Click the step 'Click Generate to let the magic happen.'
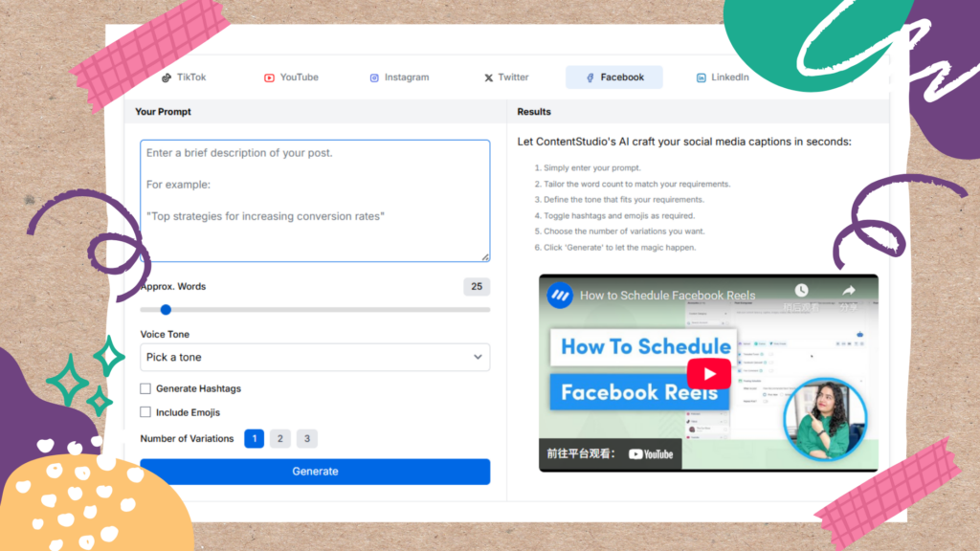Viewport: 980px width, 551px height. (x=619, y=248)
